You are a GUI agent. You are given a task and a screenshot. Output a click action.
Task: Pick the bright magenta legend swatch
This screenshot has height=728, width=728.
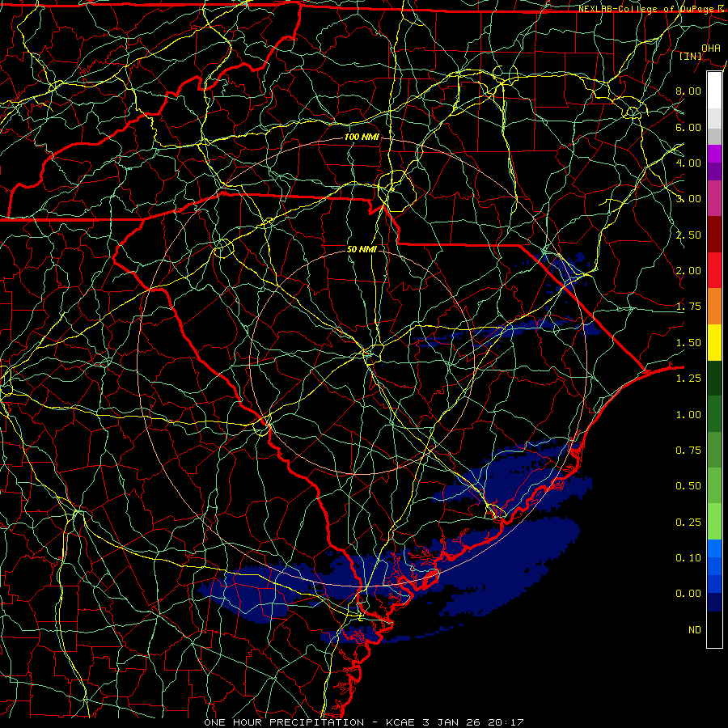click(x=714, y=153)
